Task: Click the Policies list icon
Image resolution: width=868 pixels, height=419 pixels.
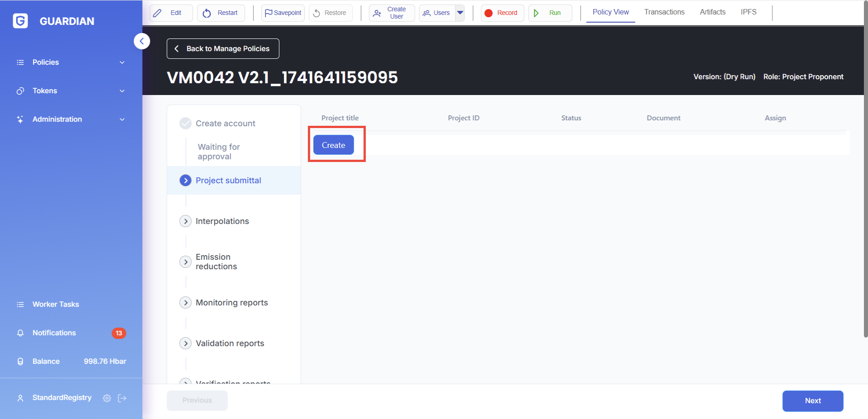Action: [20, 62]
